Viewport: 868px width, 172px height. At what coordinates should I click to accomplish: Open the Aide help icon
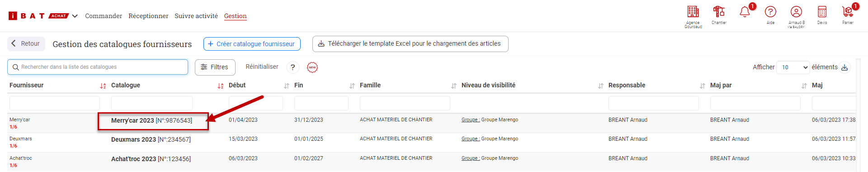click(x=770, y=12)
